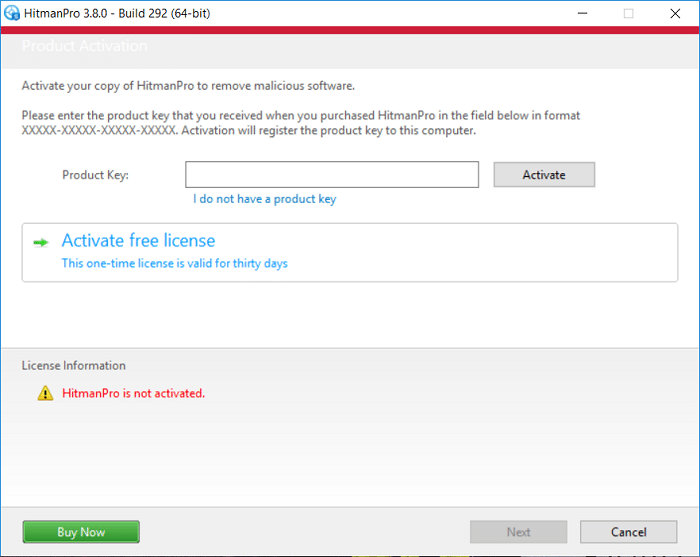700x557 pixels.
Task: Click the 'Activate your copy of HitmanPro' sentence
Action: [188, 86]
